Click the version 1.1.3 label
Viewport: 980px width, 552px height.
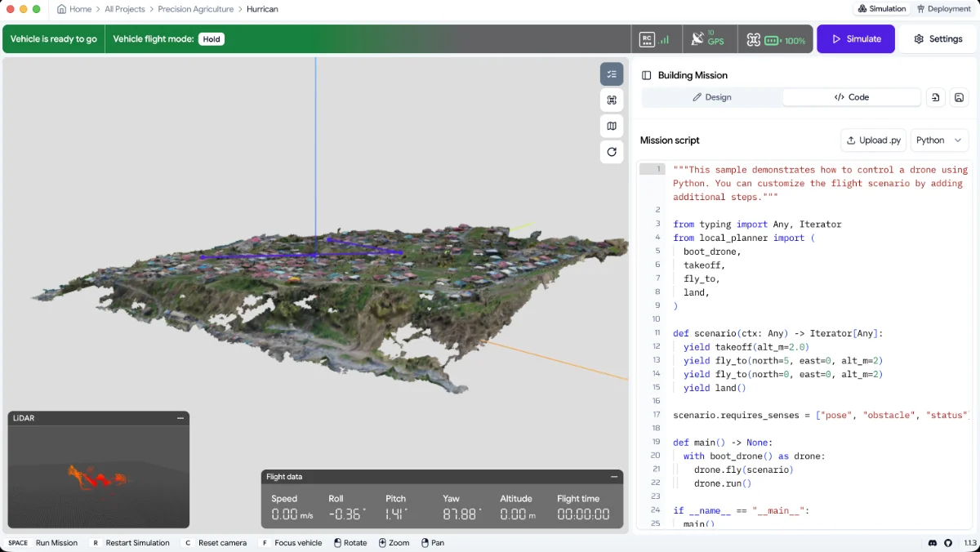[x=970, y=543]
